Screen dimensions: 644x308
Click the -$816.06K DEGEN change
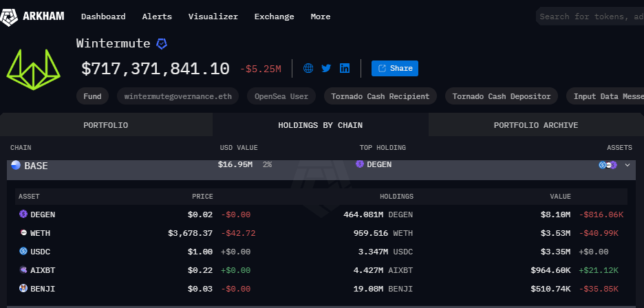click(601, 214)
